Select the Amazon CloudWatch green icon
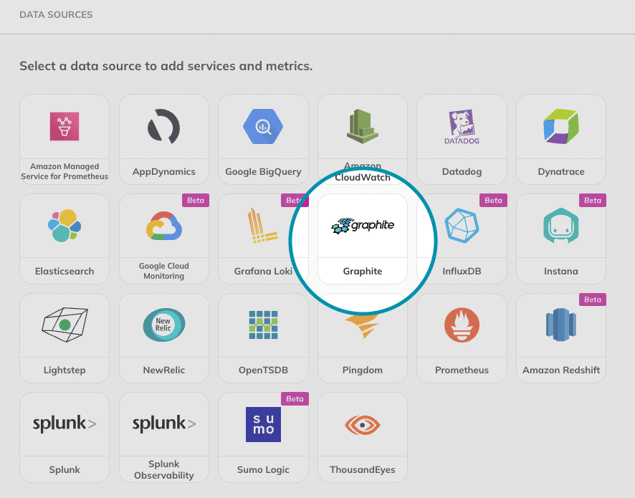Image resolution: width=635 pixels, height=498 pixels. [362, 126]
